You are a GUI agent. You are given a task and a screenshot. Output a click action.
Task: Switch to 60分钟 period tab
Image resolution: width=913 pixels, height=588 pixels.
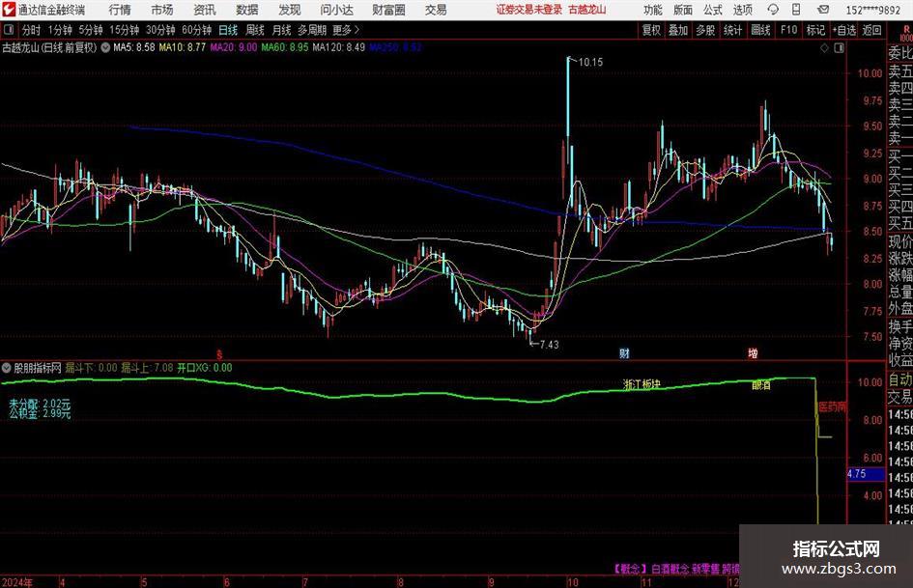[196, 30]
